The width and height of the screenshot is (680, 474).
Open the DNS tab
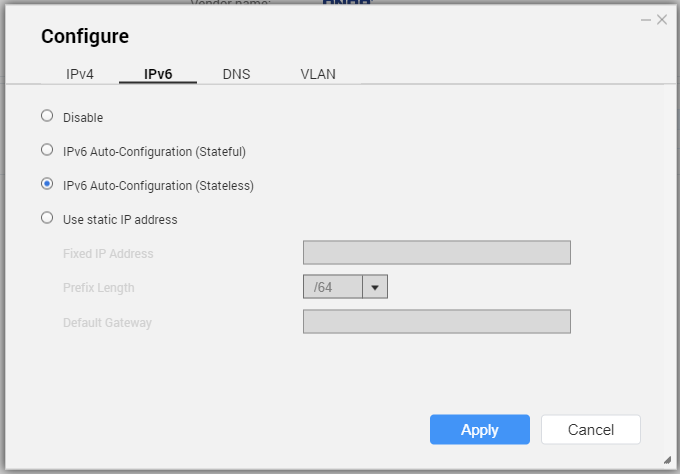point(236,74)
